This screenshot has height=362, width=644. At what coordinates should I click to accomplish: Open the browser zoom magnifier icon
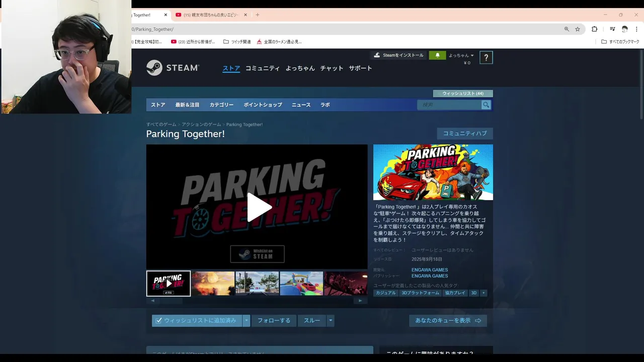(x=567, y=29)
